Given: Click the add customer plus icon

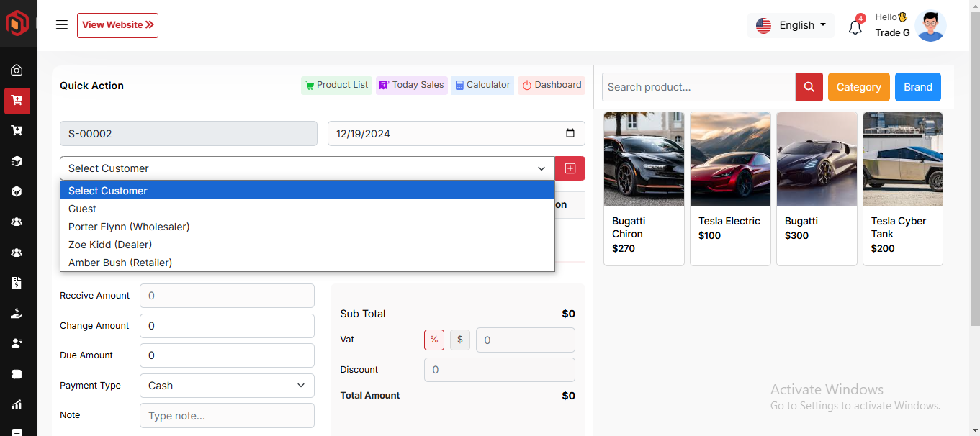Looking at the screenshot, I should click(x=570, y=168).
